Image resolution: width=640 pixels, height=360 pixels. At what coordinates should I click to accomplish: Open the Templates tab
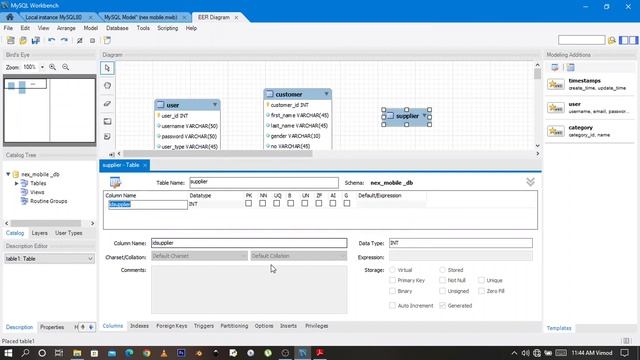pos(559,328)
